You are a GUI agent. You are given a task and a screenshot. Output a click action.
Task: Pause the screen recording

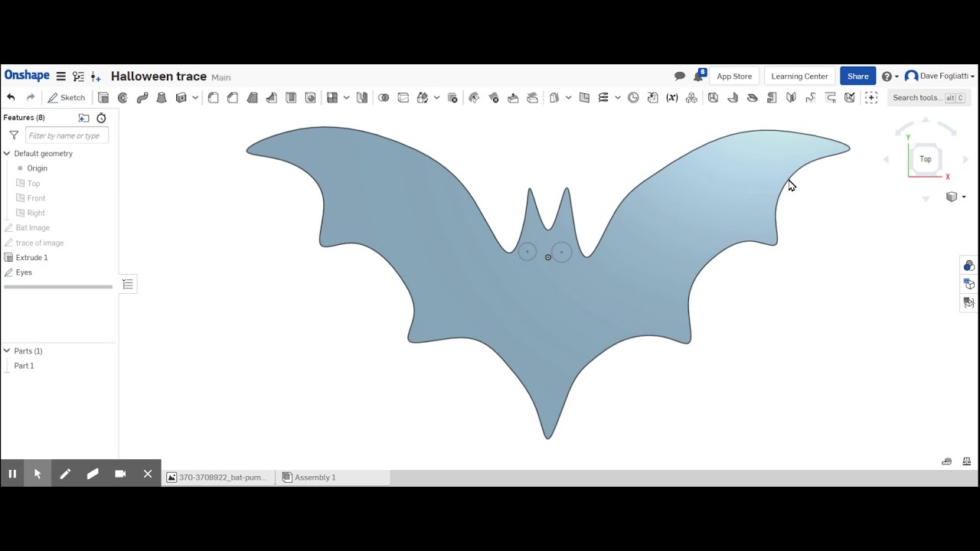tap(12, 474)
